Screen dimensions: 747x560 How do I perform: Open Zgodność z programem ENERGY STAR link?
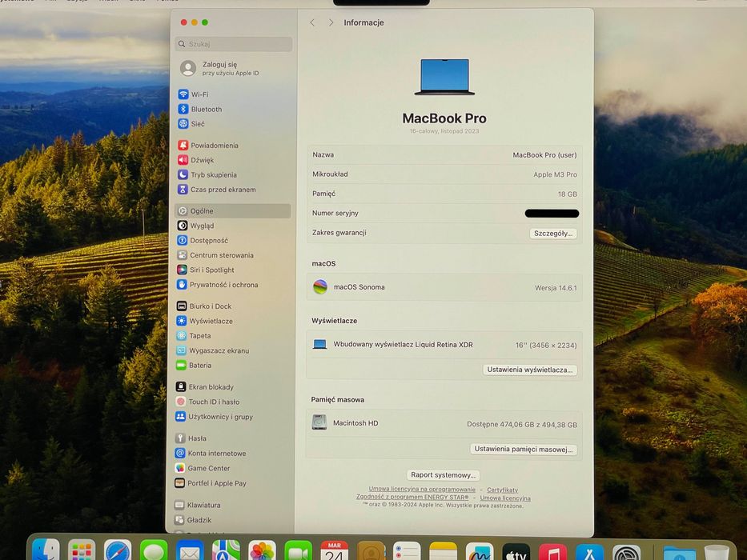[x=412, y=497]
